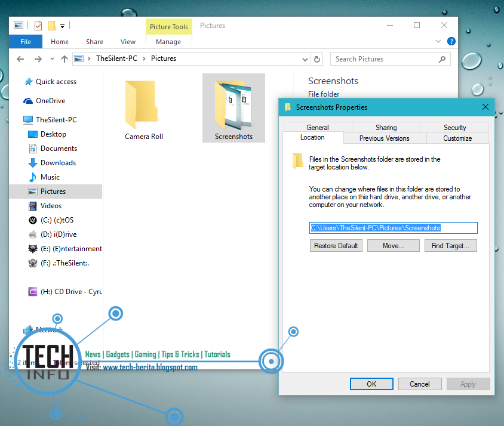Open the General tab in Properties
The height and width of the screenshot is (426, 504).
[318, 127]
